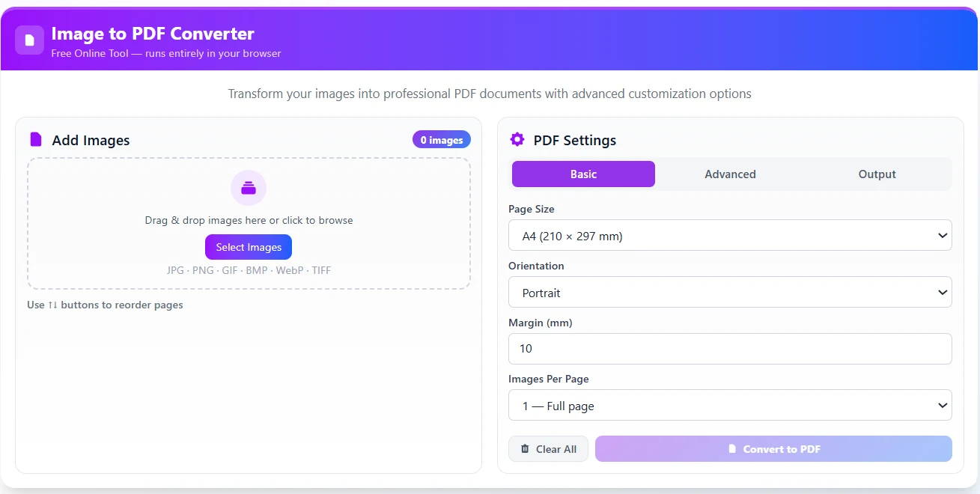Click the Images Per Page label

[549, 379]
